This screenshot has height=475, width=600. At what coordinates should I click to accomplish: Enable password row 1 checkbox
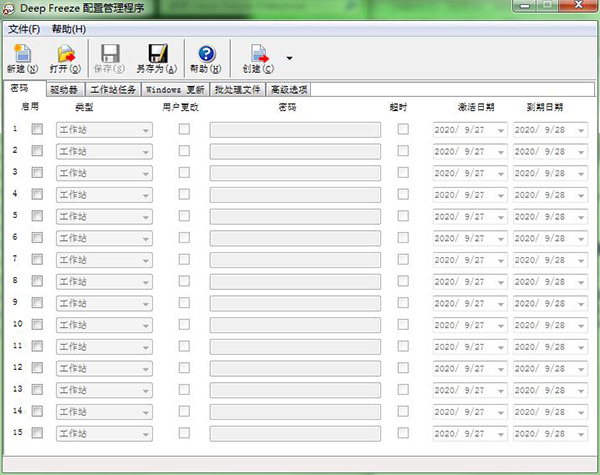click(37, 129)
